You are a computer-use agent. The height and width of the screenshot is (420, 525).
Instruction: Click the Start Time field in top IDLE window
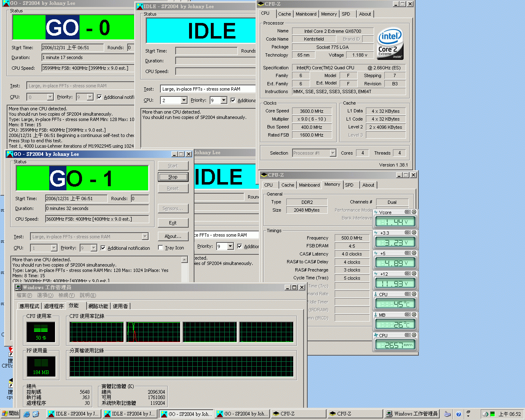pos(206,51)
